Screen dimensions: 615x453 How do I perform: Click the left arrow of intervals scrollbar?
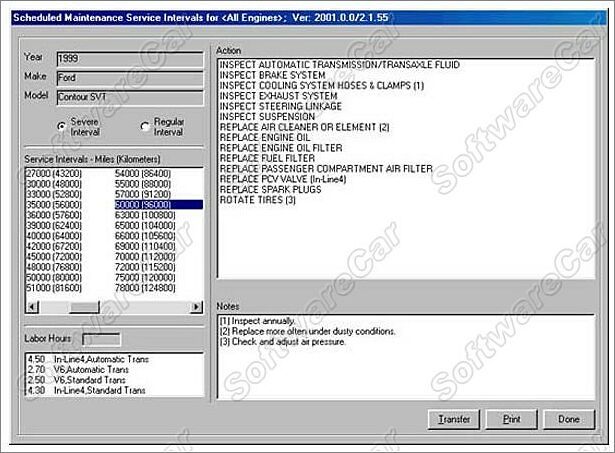pyautogui.click(x=31, y=306)
